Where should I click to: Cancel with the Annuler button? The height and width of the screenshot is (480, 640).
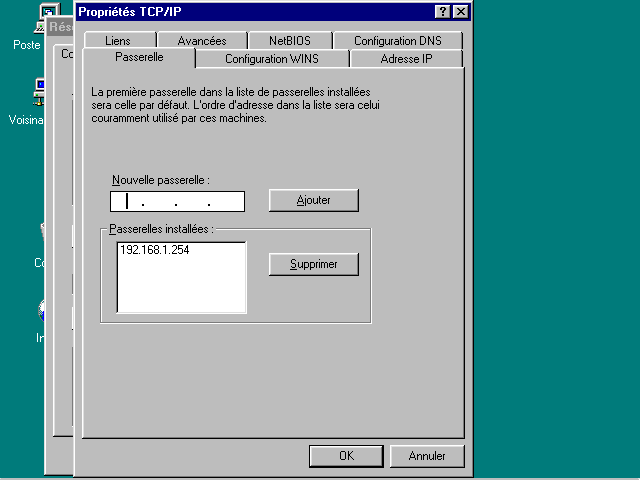pos(427,456)
